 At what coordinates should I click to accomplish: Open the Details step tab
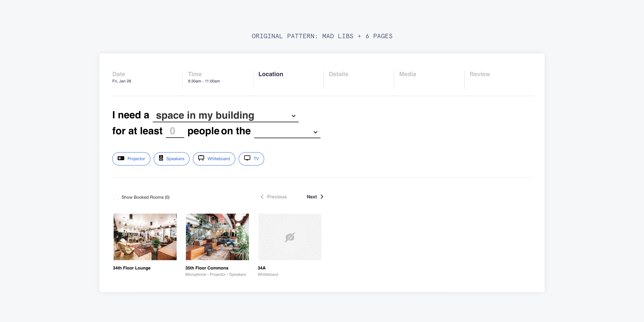[338, 74]
